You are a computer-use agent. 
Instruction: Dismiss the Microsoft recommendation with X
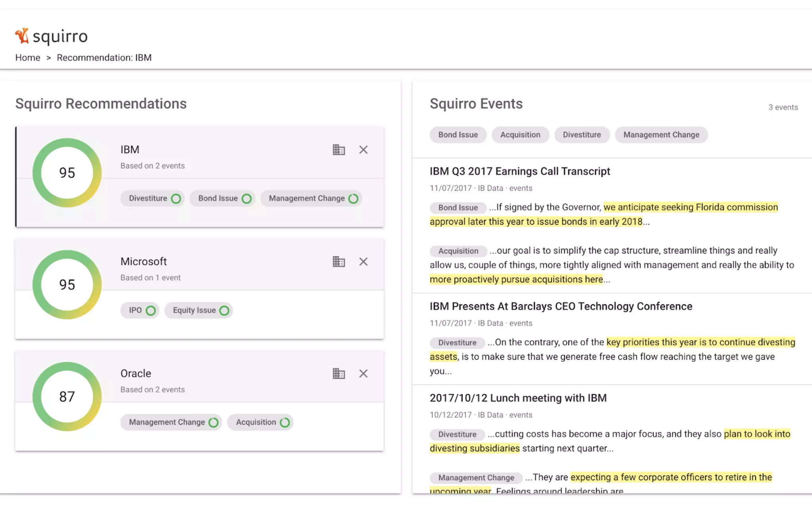pyautogui.click(x=363, y=262)
